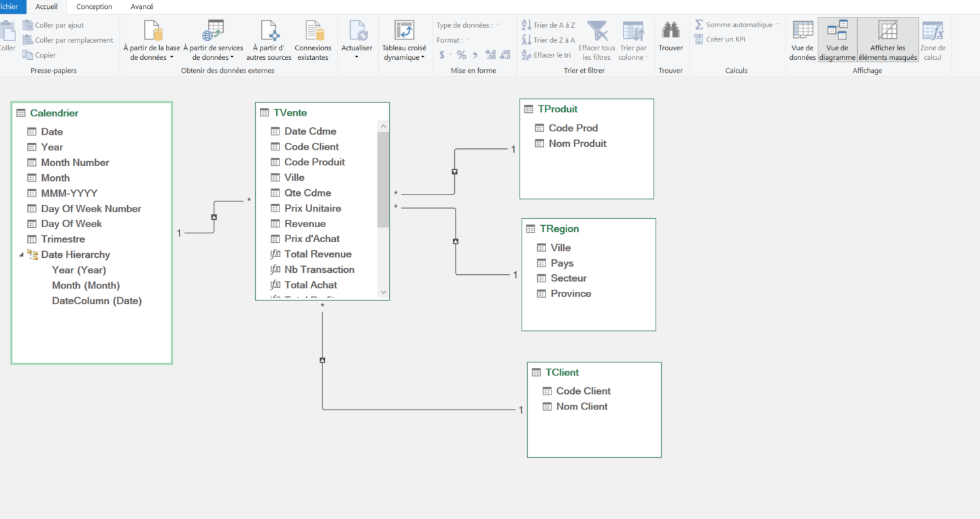This screenshot has height=519, width=980.
Task: Click the TVente field list scrollbar thumb
Action: click(x=383, y=180)
